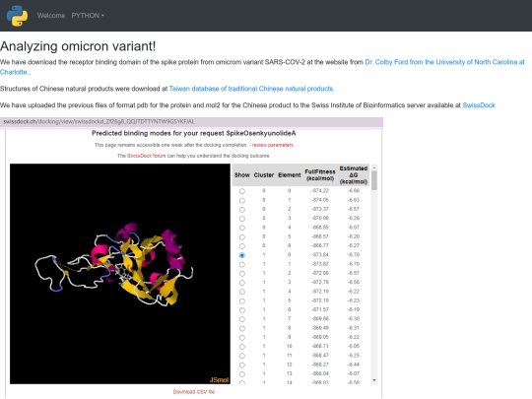Select radio for FullFitness -872.89 row
The height and width of the screenshot is (399, 532).
pyautogui.click(x=242, y=274)
